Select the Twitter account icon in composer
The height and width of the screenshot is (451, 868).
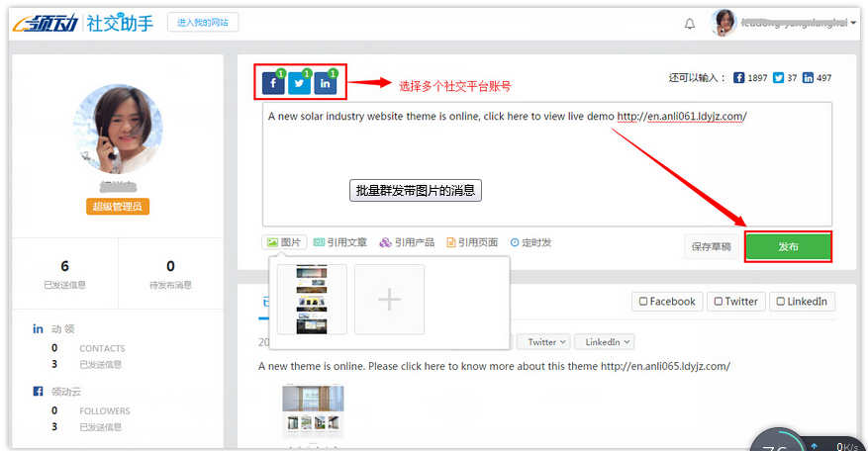[299, 83]
